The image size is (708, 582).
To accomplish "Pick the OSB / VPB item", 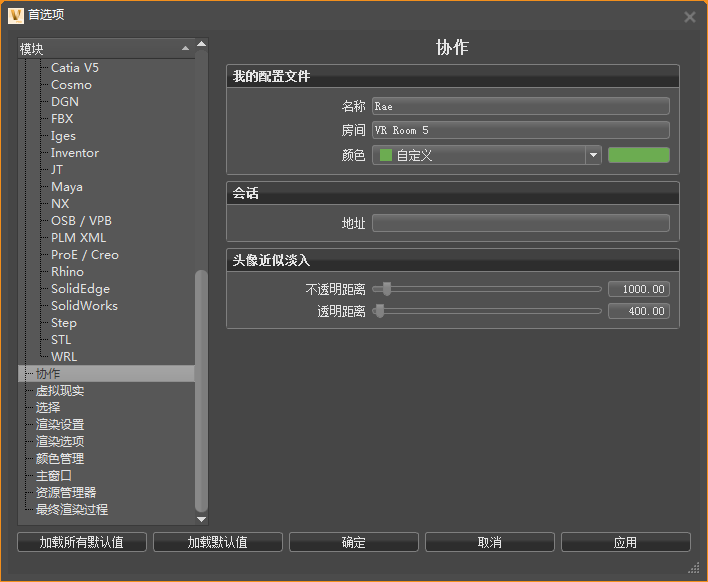I will pyautogui.click(x=81, y=221).
